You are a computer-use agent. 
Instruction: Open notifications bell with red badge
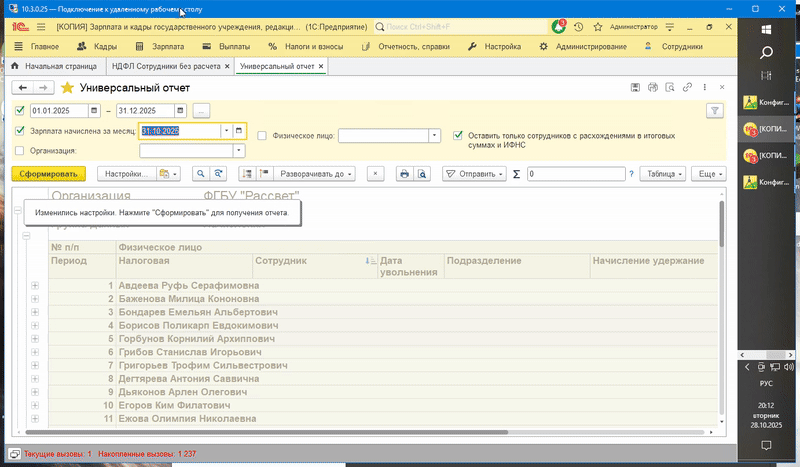558,27
